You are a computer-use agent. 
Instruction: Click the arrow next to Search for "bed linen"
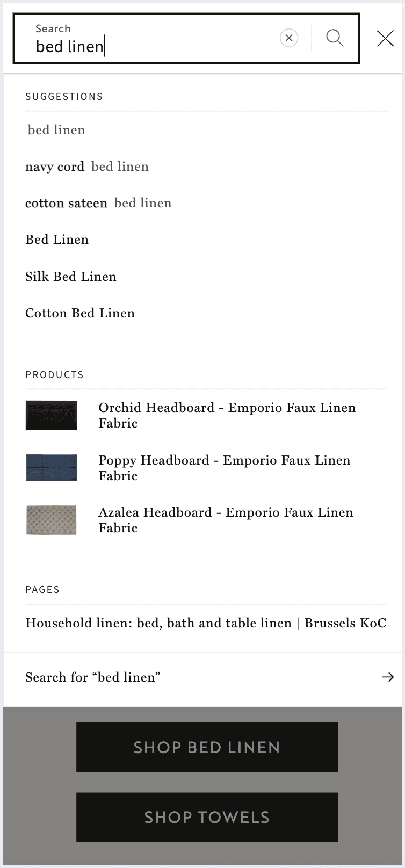(x=387, y=677)
